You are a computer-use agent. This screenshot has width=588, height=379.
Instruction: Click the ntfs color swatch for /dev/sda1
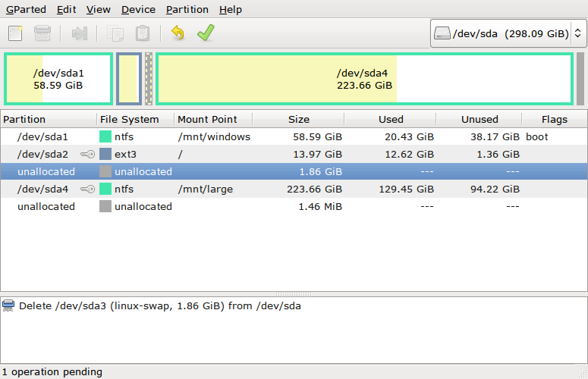105,136
